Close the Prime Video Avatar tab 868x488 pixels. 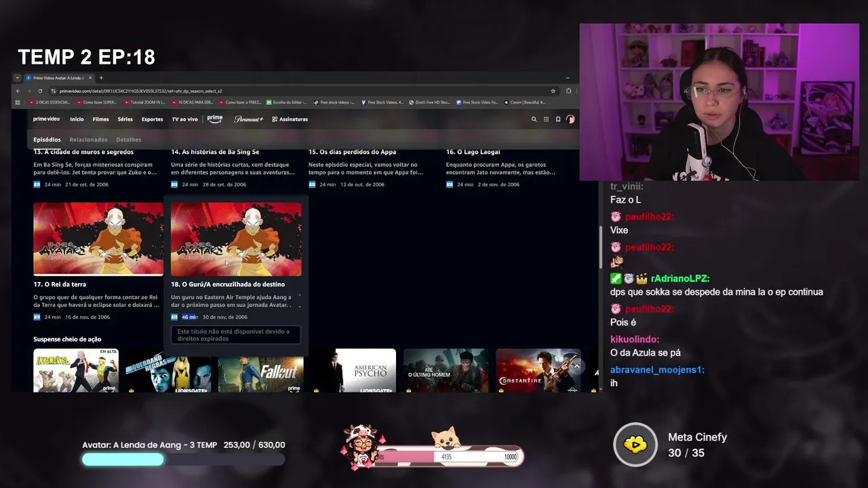coord(92,78)
